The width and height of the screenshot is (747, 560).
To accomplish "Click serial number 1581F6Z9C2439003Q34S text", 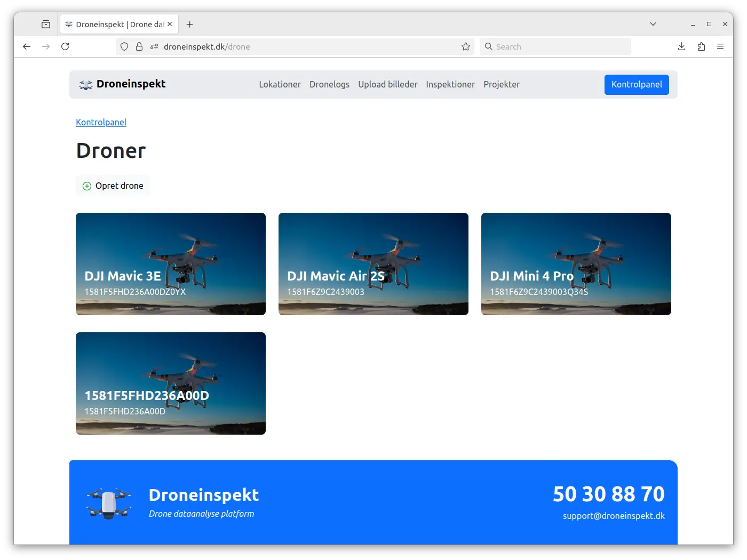I will click(x=539, y=292).
